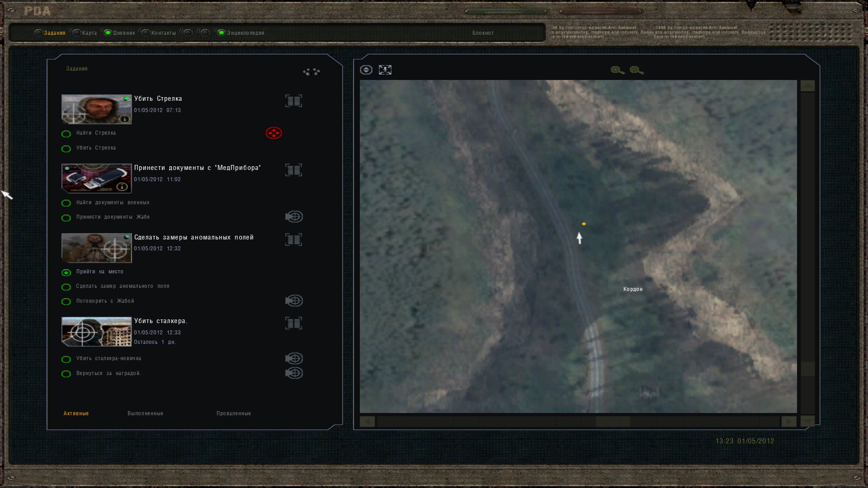This screenshot has width=868, height=488.
Task: Show Поговорить с Жабой location on map
Action: [x=294, y=301]
